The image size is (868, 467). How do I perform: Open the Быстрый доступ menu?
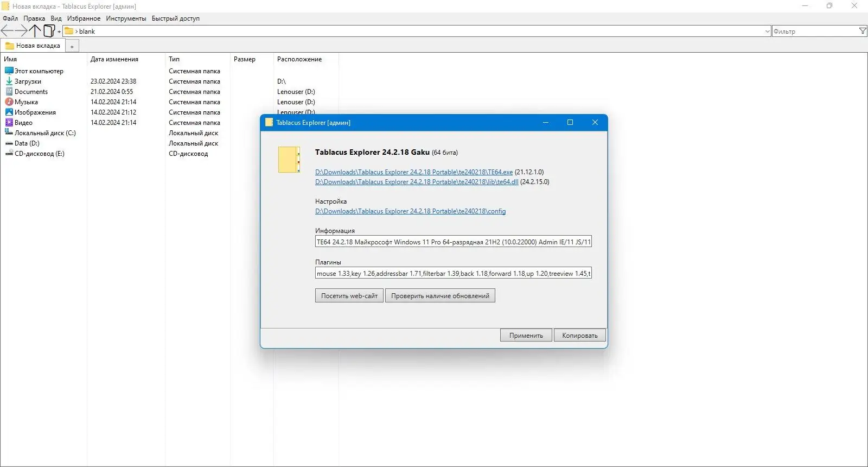[x=176, y=18]
